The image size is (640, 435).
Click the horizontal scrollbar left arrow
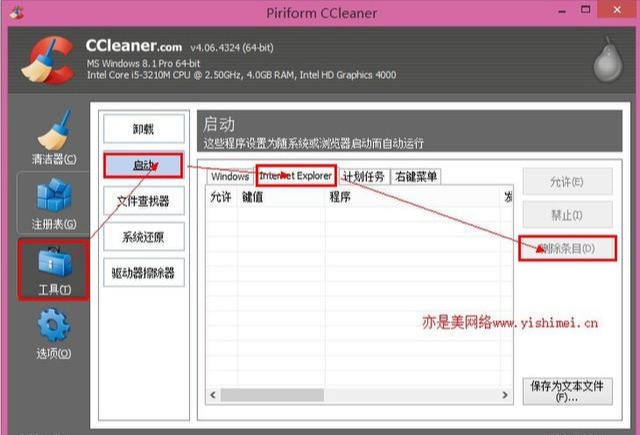(x=213, y=395)
